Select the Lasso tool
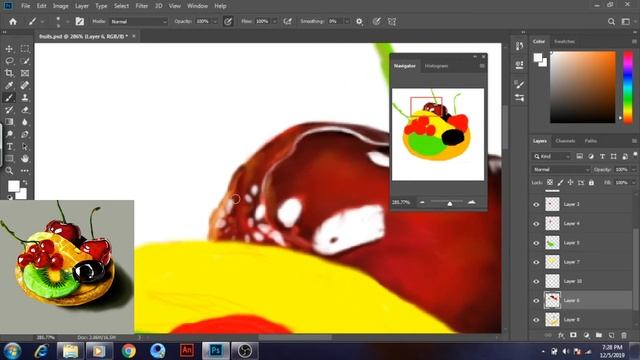This screenshot has height=360, width=640. pyautogui.click(x=9, y=61)
